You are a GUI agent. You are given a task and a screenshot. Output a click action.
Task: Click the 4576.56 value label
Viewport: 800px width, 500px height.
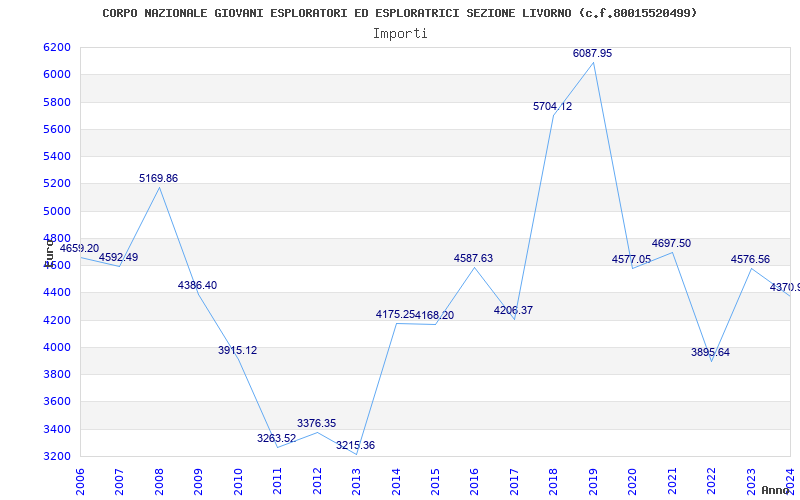tap(751, 260)
